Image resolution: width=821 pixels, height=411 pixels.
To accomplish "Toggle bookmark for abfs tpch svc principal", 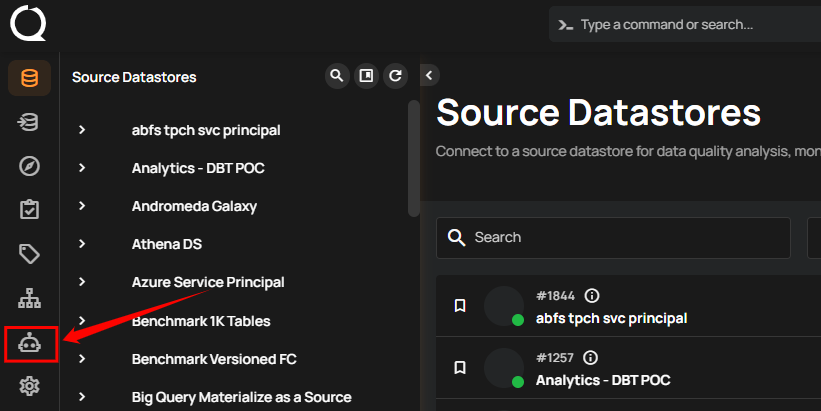I will click(x=460, y=306).
